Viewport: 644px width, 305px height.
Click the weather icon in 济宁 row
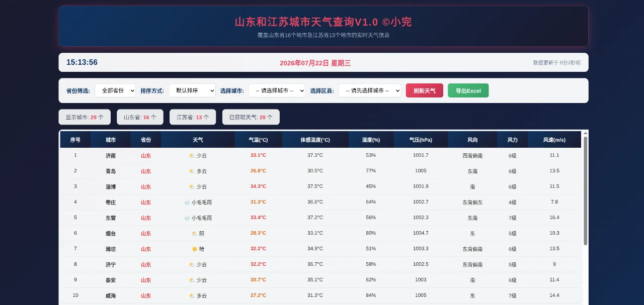tap(192, 265)
